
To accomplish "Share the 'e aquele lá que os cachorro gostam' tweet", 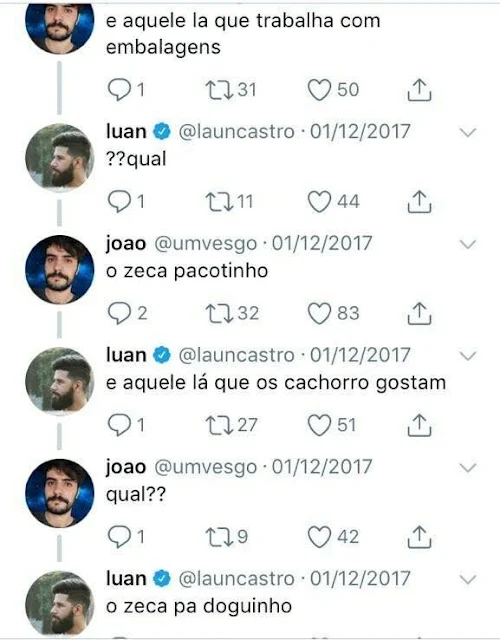I will (x=419, y=425).
